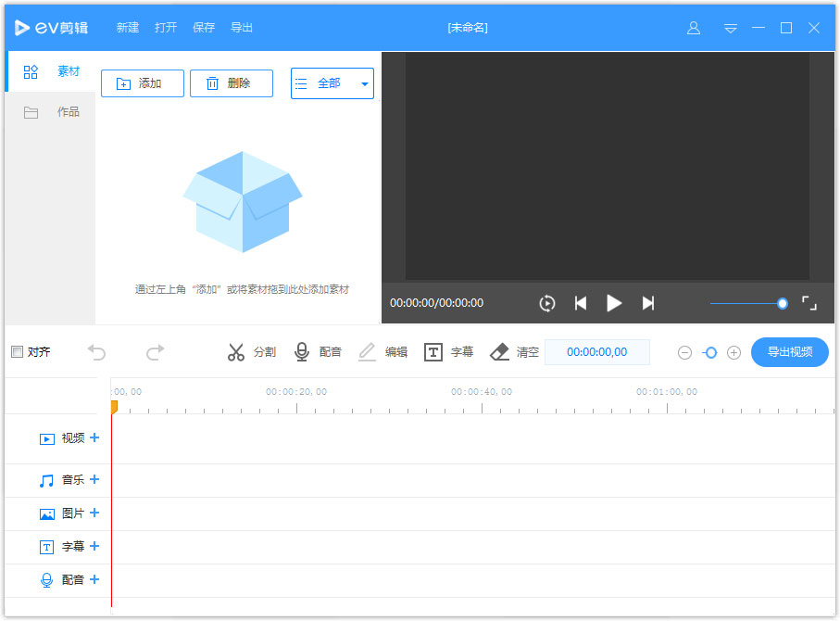Click the 添加 button to import material
The height and width of the screenshot is (621, 840).
pyautogui.click(x=142, y=82)
